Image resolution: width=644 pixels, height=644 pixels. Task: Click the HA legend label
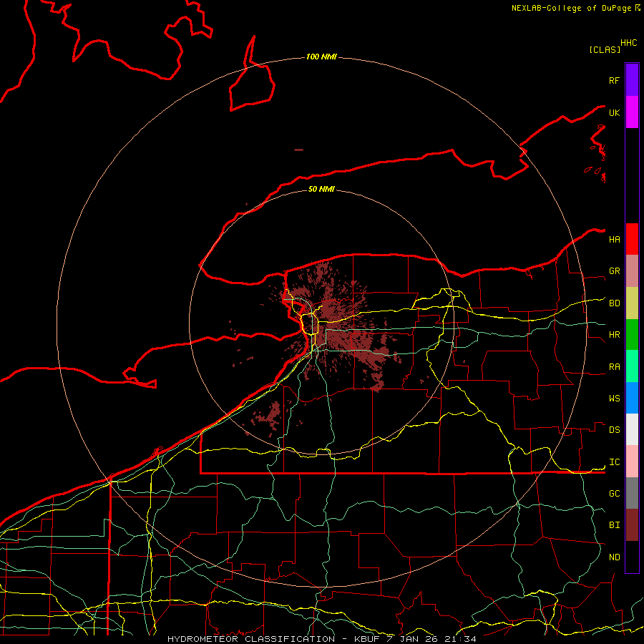point(614,239)
